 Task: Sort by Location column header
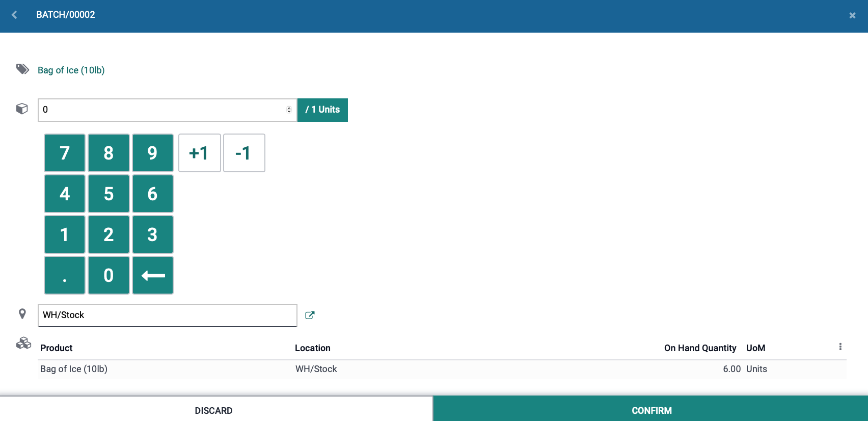pyautogui.click(x=313, y=348)
